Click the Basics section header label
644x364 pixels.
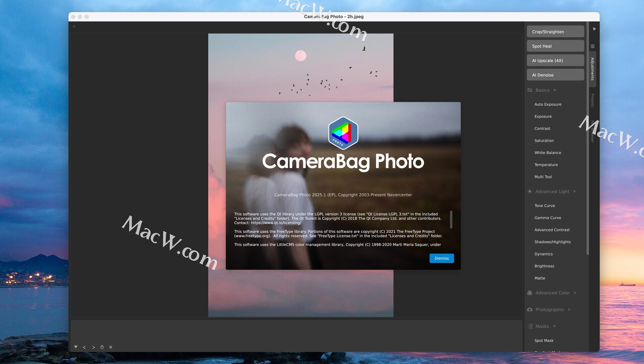tap(542, 90)
